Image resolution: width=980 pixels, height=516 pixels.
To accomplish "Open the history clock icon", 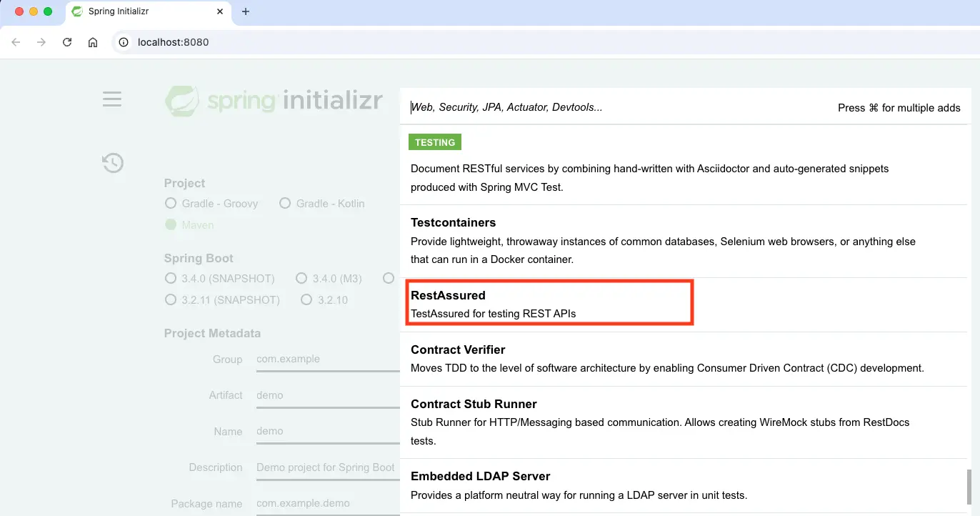I will pos(112,163).
